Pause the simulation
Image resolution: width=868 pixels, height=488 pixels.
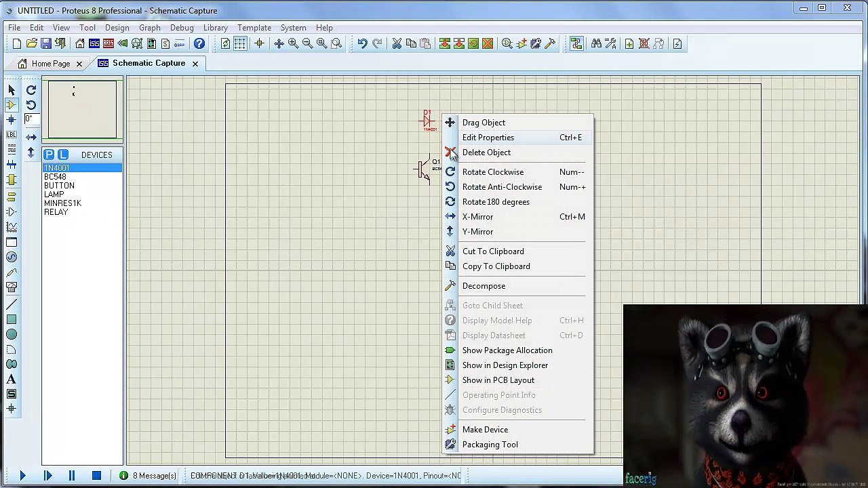tap(71, 476)
